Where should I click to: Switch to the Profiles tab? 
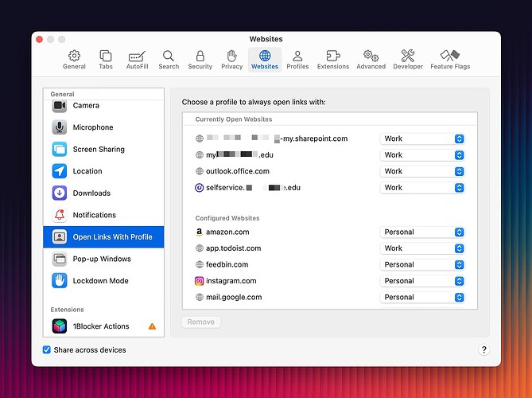coord(297,60)
